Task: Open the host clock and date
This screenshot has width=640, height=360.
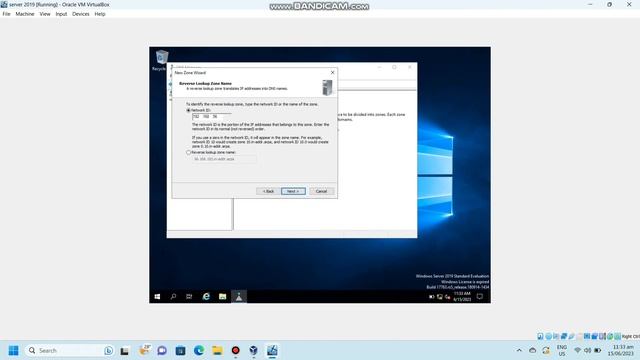Action: pyautogui.click(x=621, y=351)
